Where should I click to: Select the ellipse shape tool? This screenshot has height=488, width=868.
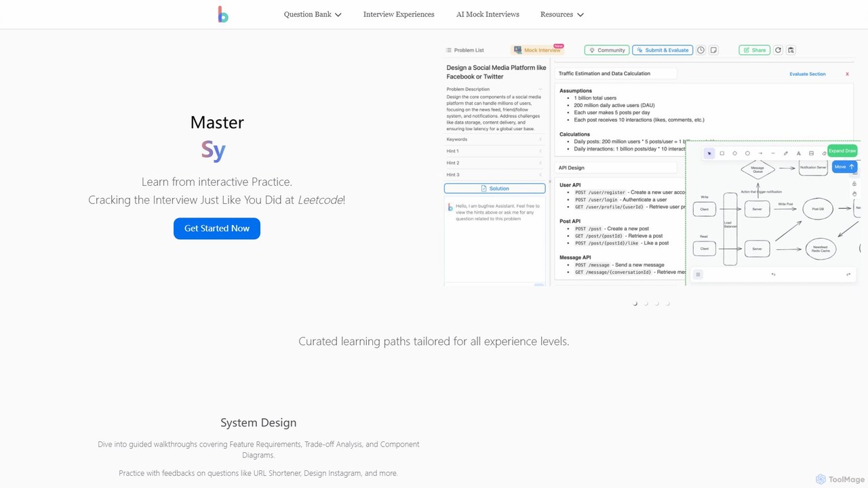click(748, 153)
